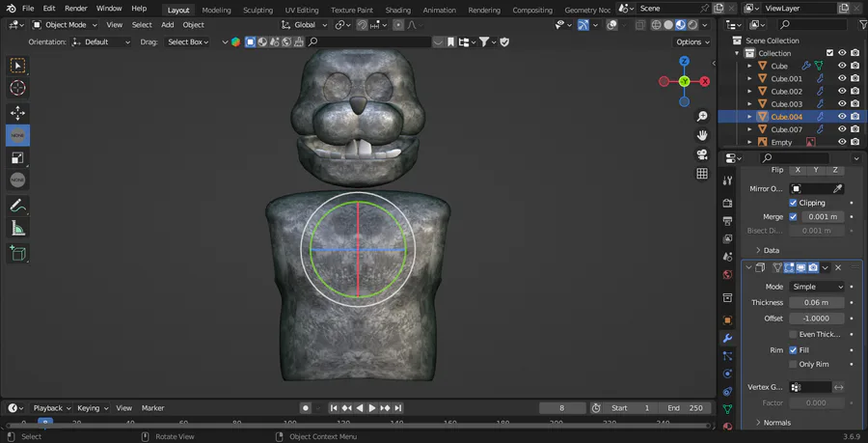868x443 pixels.
Task: Click the viewport zoom magnifier icon
Action: (702, 116)
